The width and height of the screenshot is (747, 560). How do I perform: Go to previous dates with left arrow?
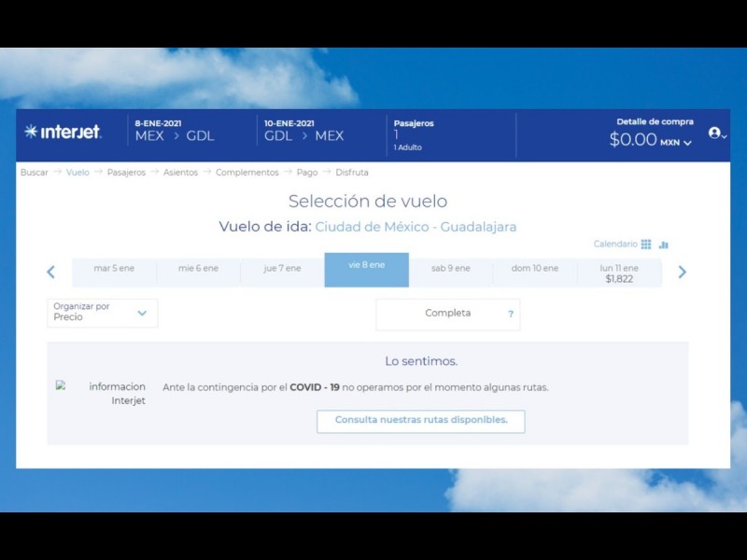click(51, 273)
